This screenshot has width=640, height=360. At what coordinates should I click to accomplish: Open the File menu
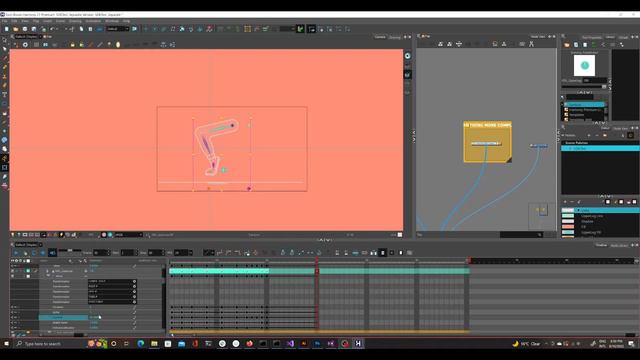[4, 21]
